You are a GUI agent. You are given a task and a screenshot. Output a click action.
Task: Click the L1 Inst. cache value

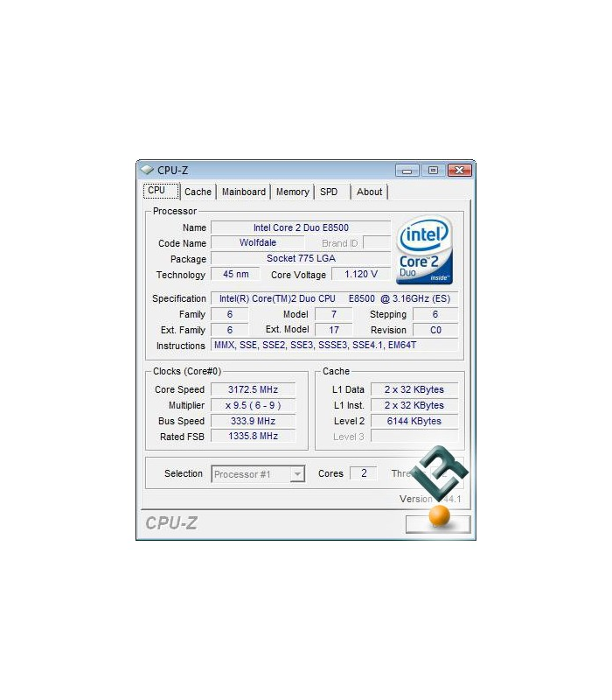tap(414, 405)
